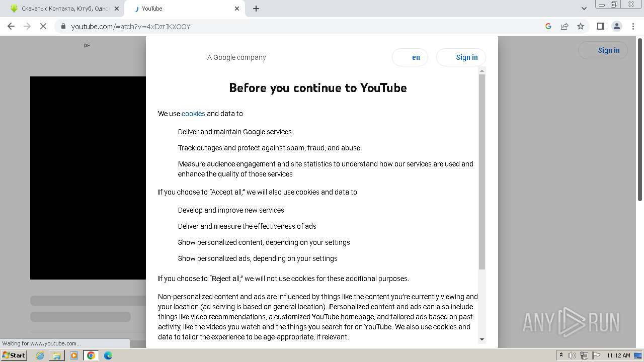Close the Скачать с Контакта tab

point(117,9)
